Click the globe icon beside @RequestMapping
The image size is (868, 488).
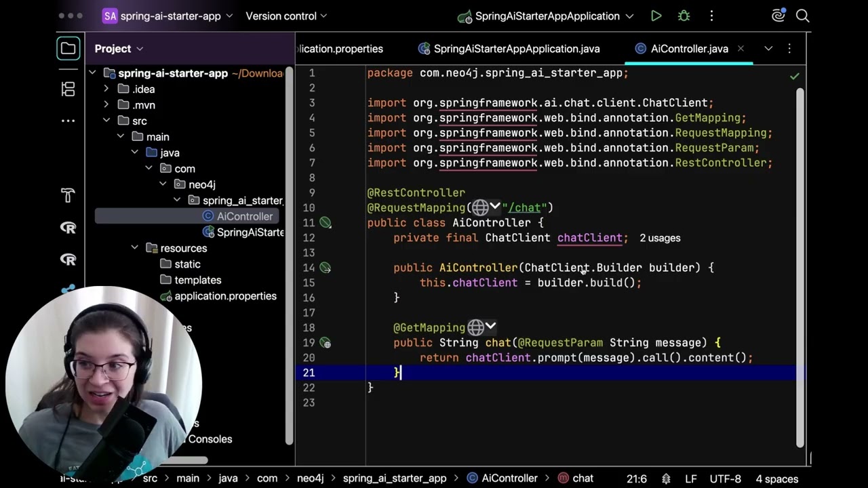click(480, 207)
